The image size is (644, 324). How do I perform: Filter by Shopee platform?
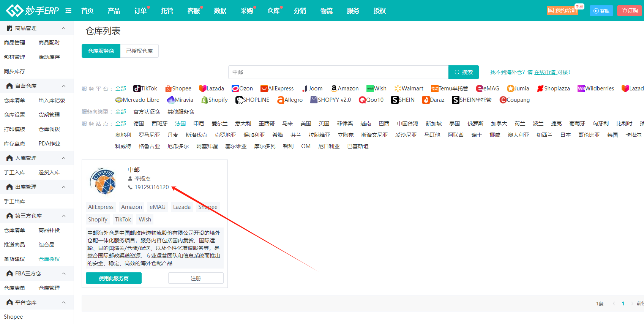[x=178, y=89]
